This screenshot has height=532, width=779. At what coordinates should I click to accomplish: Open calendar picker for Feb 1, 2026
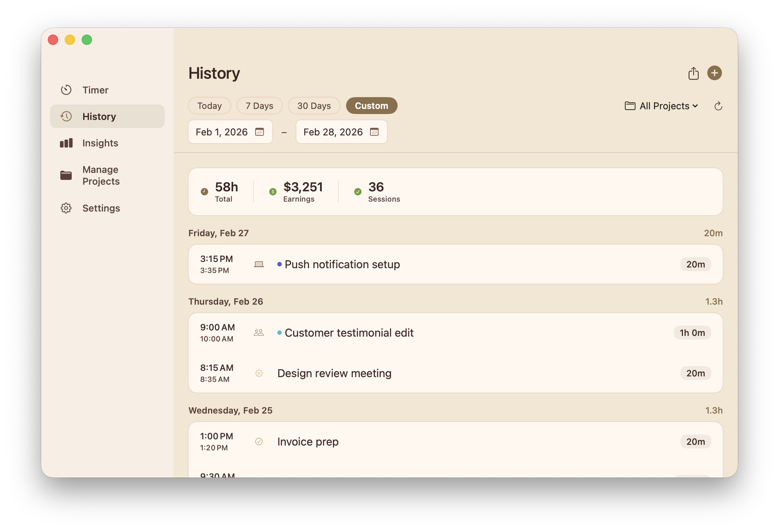[x=260, y=132]
